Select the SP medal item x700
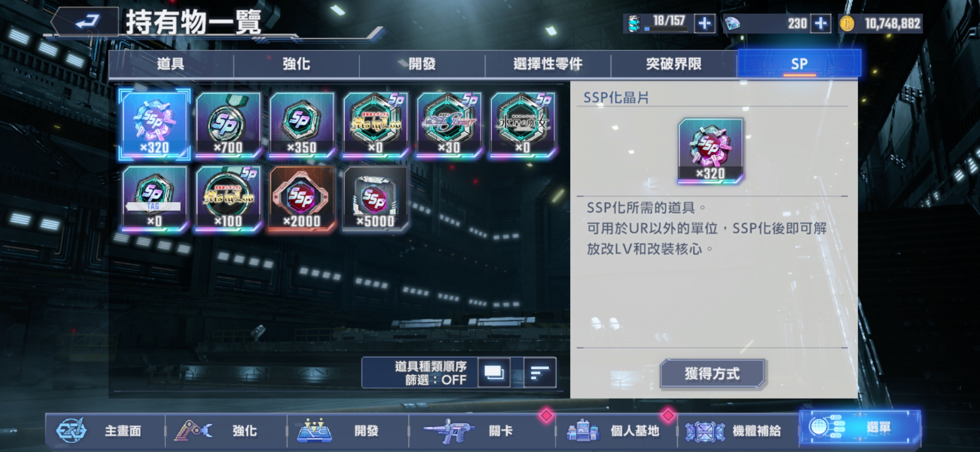 click(x=228, y=124)
